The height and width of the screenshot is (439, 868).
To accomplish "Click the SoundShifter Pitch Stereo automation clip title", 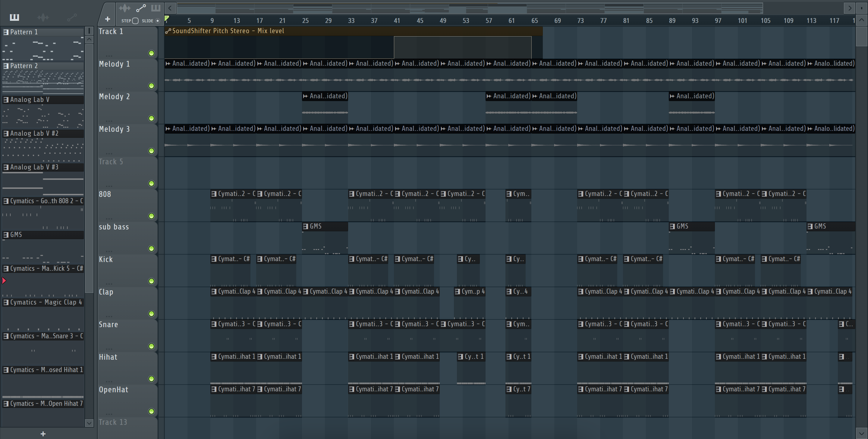I will pyautogui.click(x=228, y=31).
